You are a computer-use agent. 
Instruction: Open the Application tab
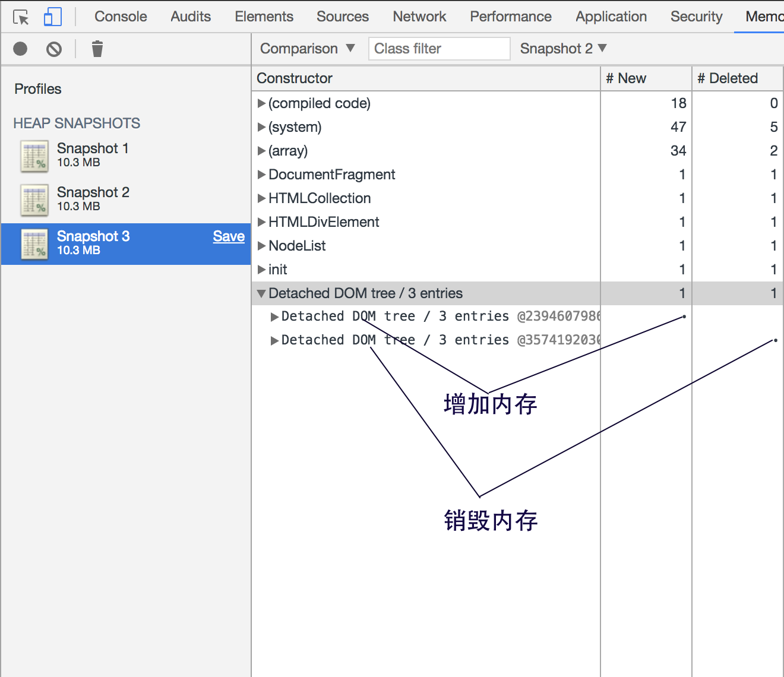[x=611, y=17]
